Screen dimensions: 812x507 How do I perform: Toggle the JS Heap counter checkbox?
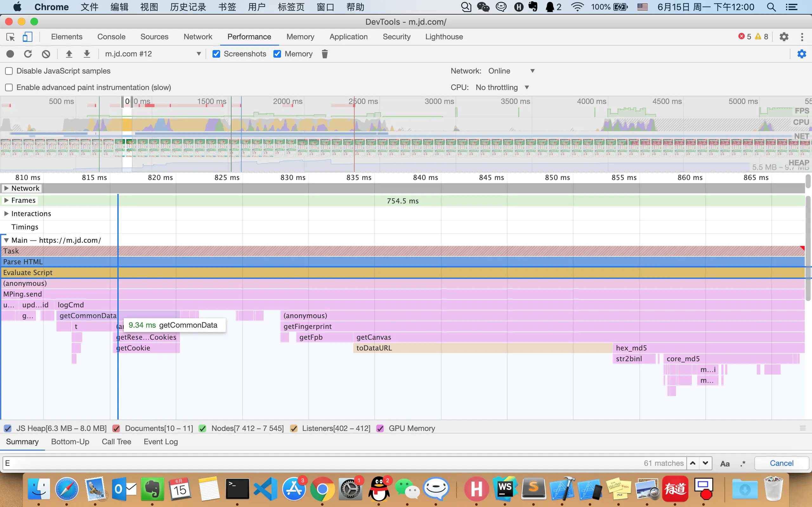click(8, 428)
